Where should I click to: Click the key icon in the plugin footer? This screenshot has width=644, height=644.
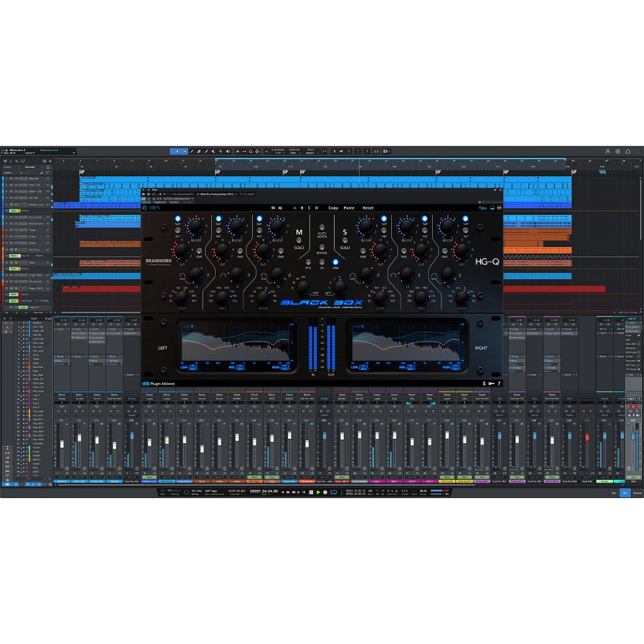[x=491, y=382]
